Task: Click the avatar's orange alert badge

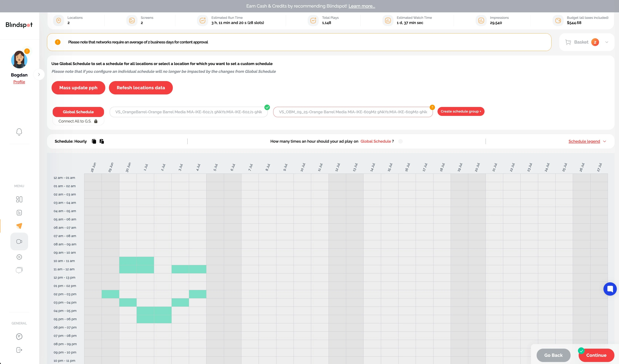Action: [x=27, y=51]
